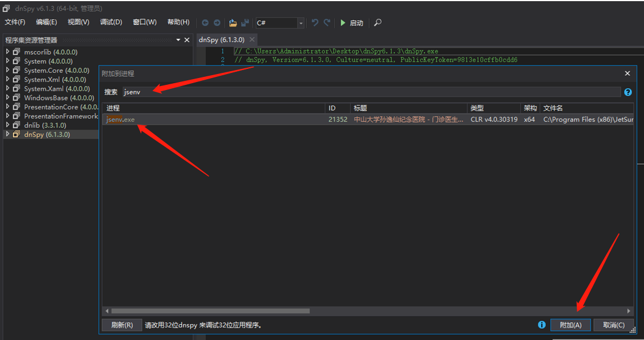Open the 文件(F) menu
This screenshot has height=340, width=644.
coord(15,22)
